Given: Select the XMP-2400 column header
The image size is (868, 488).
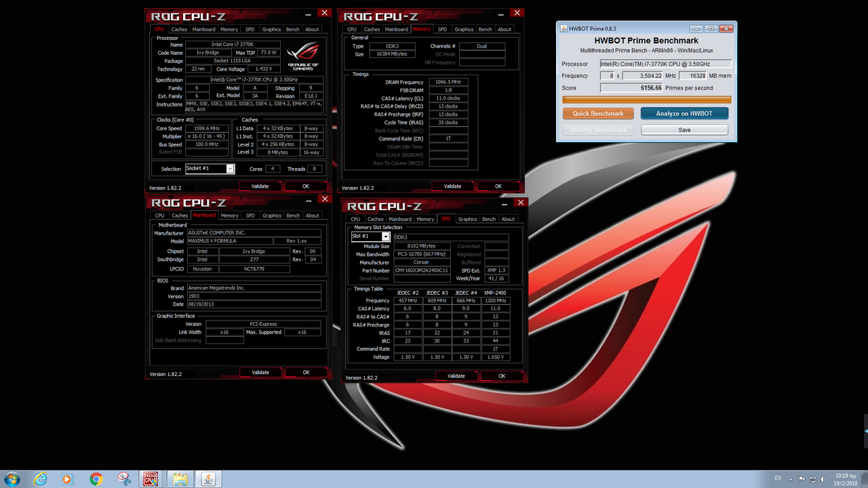Looking at the screenshot, I should pyautogui.click(x=495, y=292).
